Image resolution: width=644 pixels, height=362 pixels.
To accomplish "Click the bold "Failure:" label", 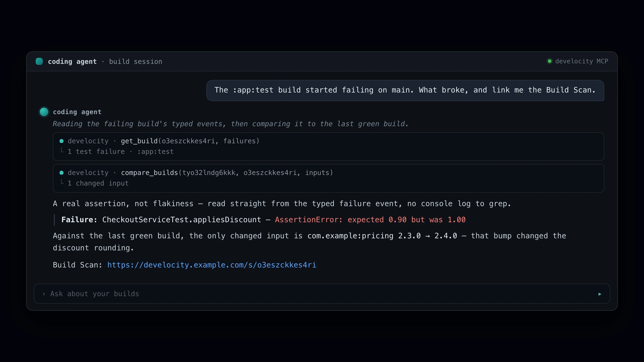I will click(79, 220).
